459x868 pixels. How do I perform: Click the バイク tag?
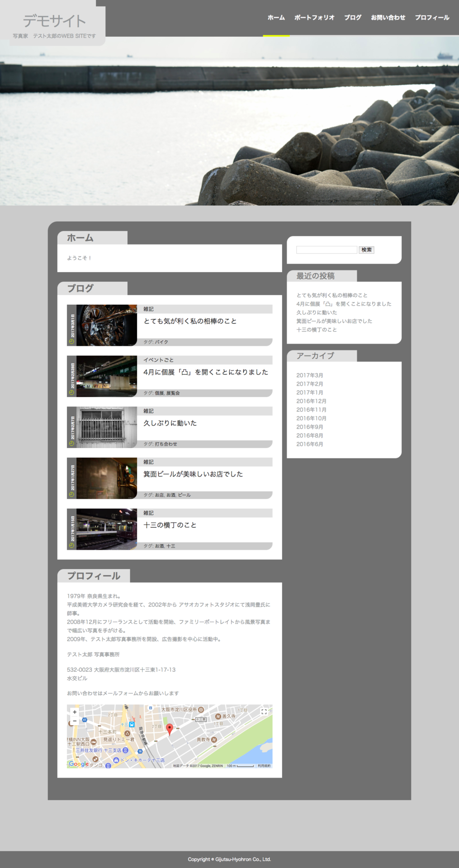[161, 342]
